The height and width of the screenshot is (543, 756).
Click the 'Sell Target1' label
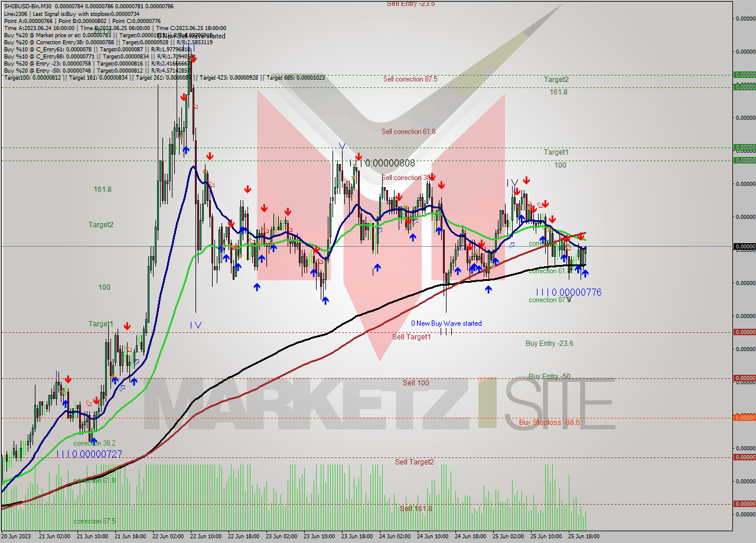click(x=412, y=336)
